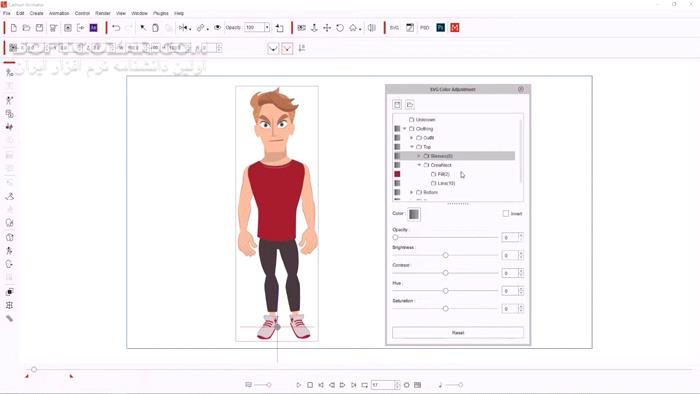
Task: Click the tree list vertical scrollbar
Action: pyautogui.click(x=521, y=151)
